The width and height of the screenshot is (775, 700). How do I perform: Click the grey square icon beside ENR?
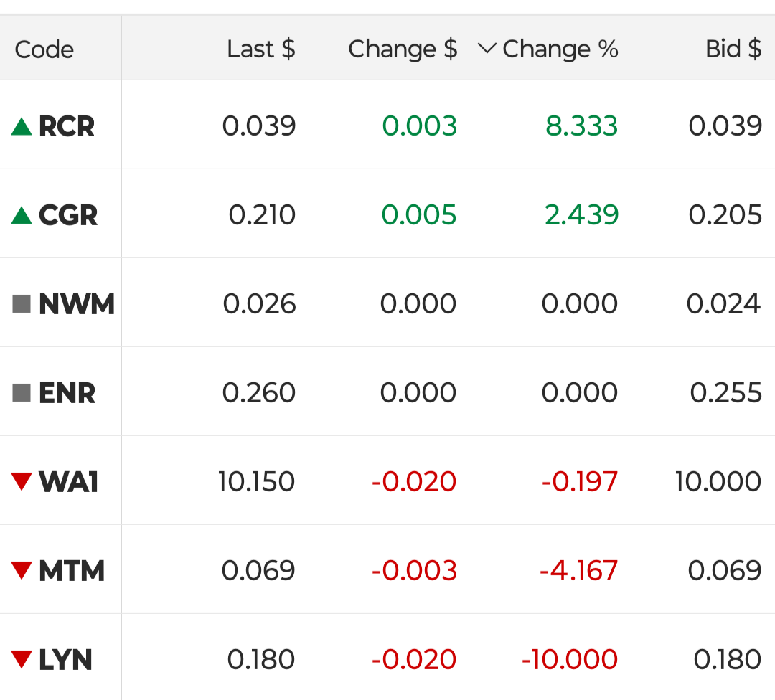[22, 393]
